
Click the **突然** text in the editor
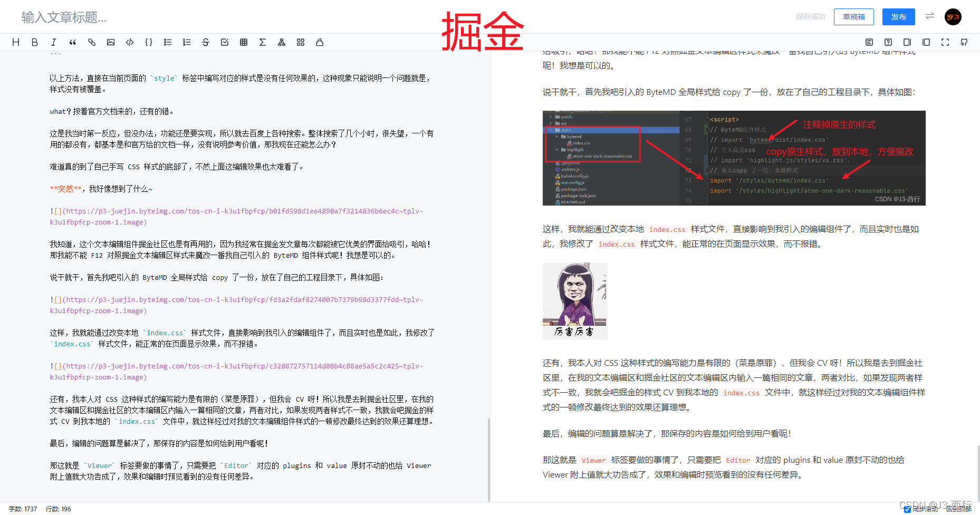click(66, 189)
